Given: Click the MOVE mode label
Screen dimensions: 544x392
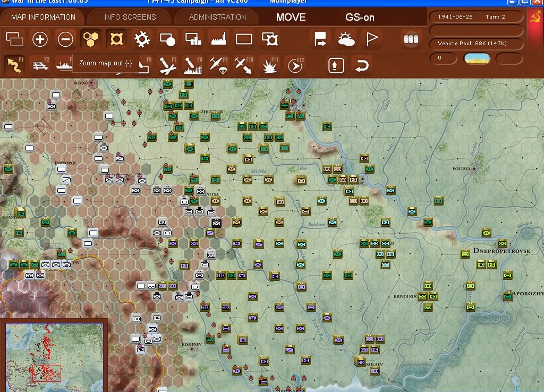Looking at the screenshot, I should pyautogui.click(x=291, y=18).
